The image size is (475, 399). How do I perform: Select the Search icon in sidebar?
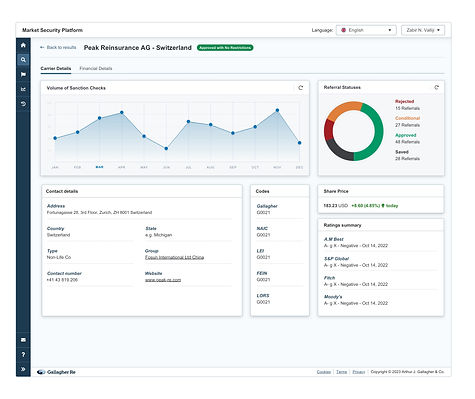pos(23,60)
